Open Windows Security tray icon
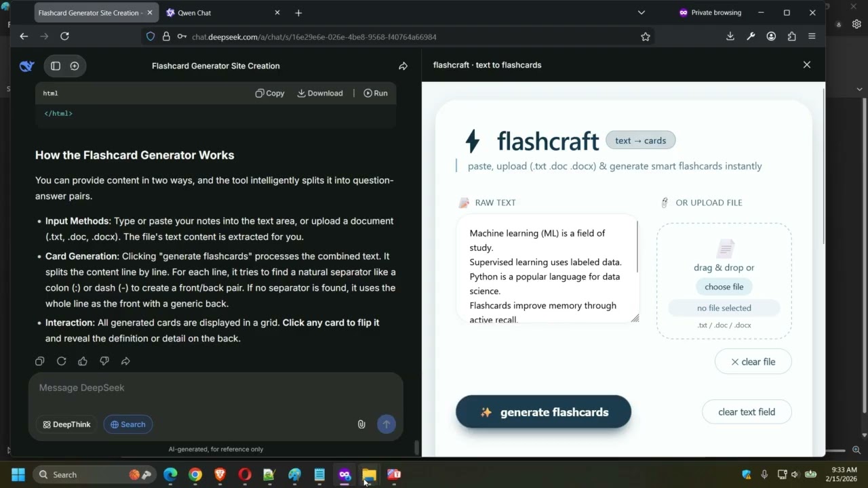 [x=747, y=474]
